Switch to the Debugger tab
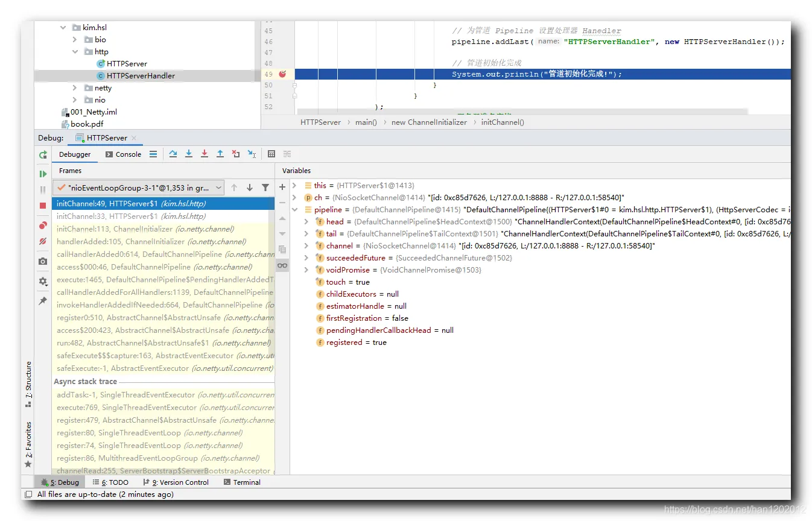The height and width of the screenshot is (521, 812). [75, 154]
